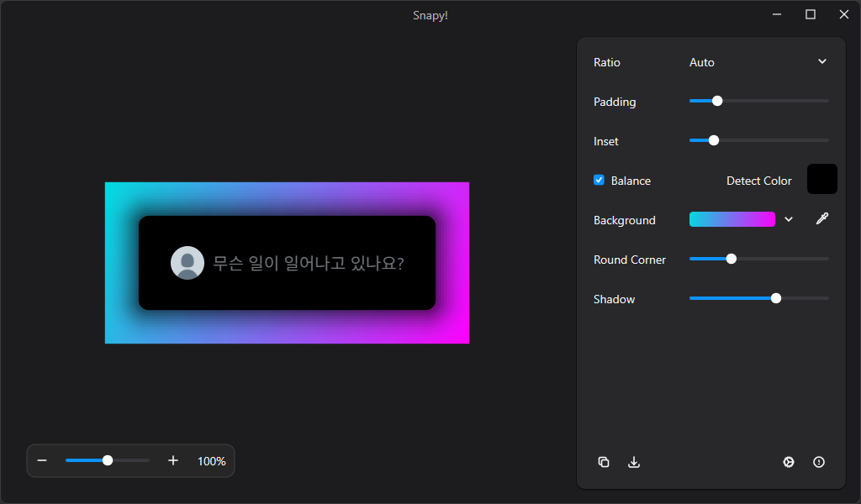Click the zoom level slider handle
861x504 pixels.
pos(108,460)
